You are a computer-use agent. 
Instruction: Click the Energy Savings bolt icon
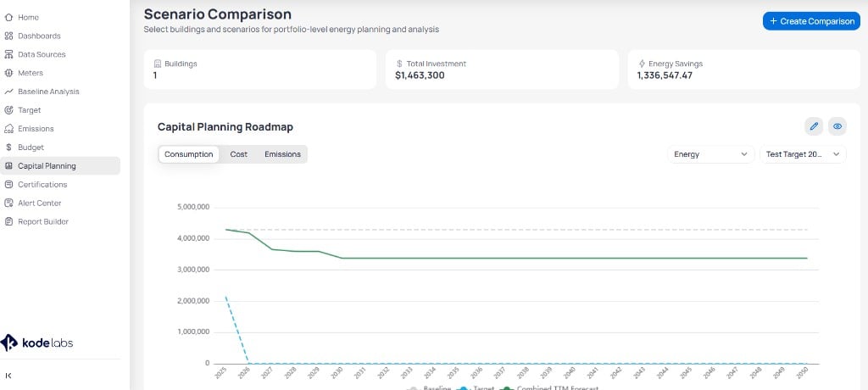point(642,64)
